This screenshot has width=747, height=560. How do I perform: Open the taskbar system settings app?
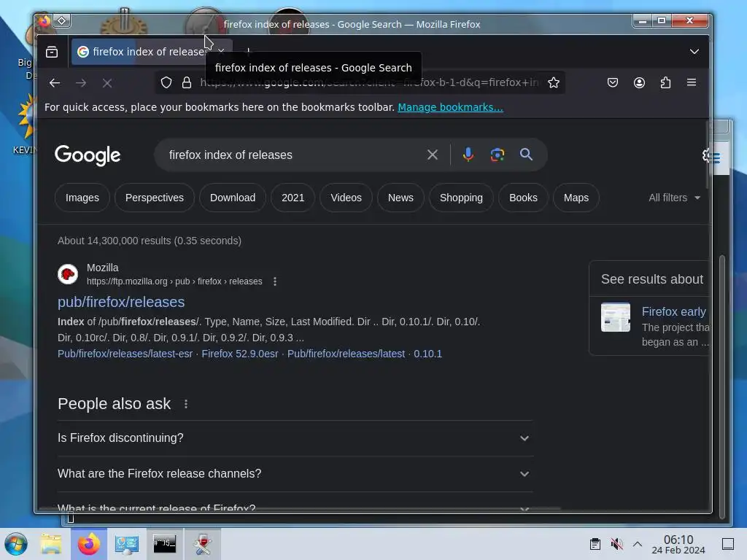pyautogui.click(x=126, y=544)
